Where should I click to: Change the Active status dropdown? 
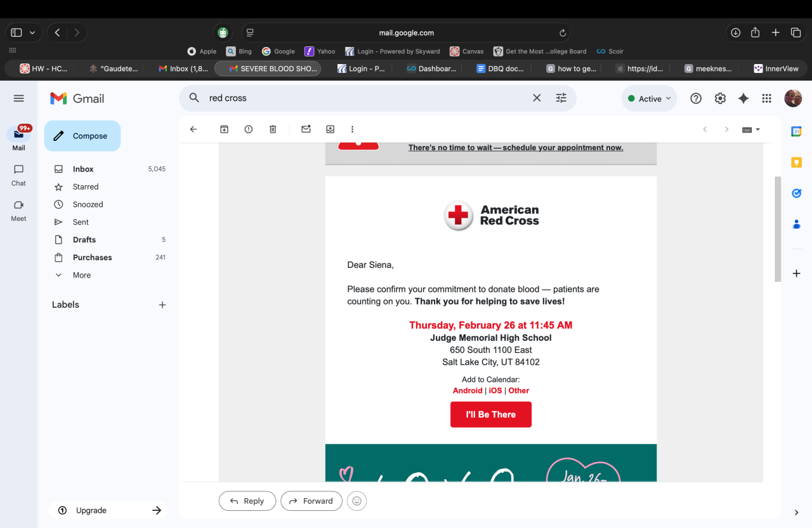(649, 98)
